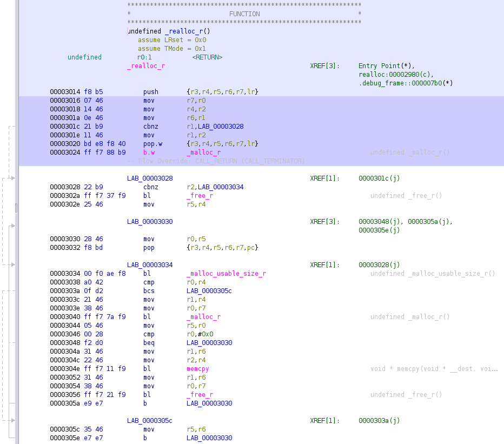The width and height of the screenshot is (504, 444).
Task: Click the cmp r0,r4 instruction at 00003038
Action: (175, 282)
